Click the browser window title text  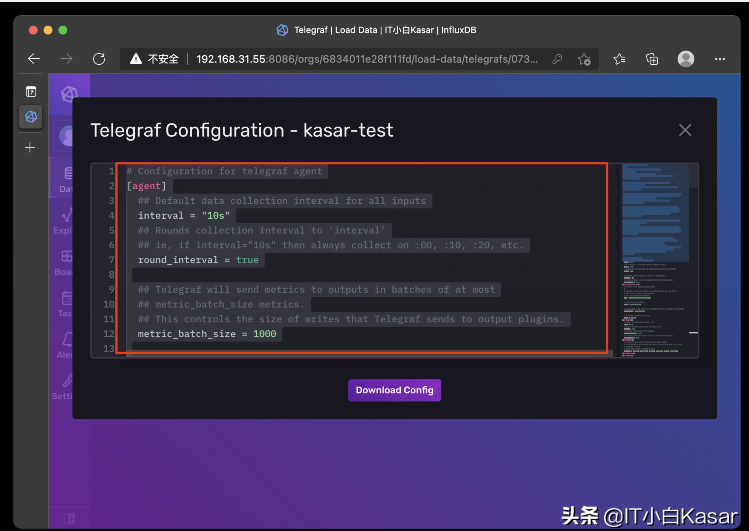coord(385,30)
